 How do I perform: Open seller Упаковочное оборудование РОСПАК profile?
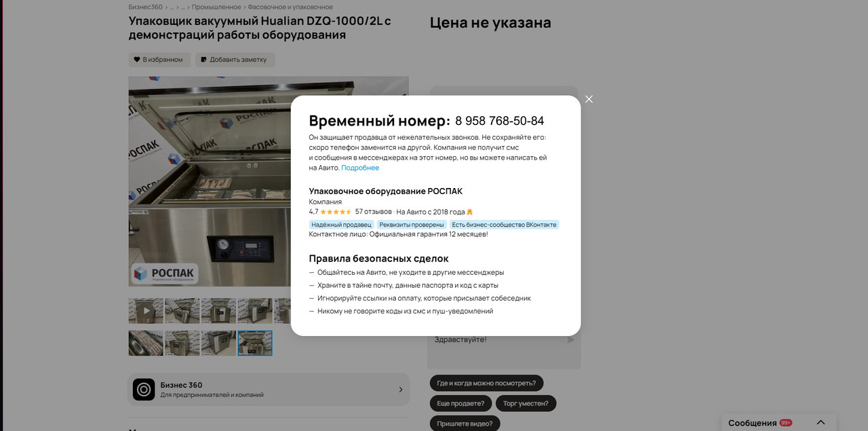385,191
